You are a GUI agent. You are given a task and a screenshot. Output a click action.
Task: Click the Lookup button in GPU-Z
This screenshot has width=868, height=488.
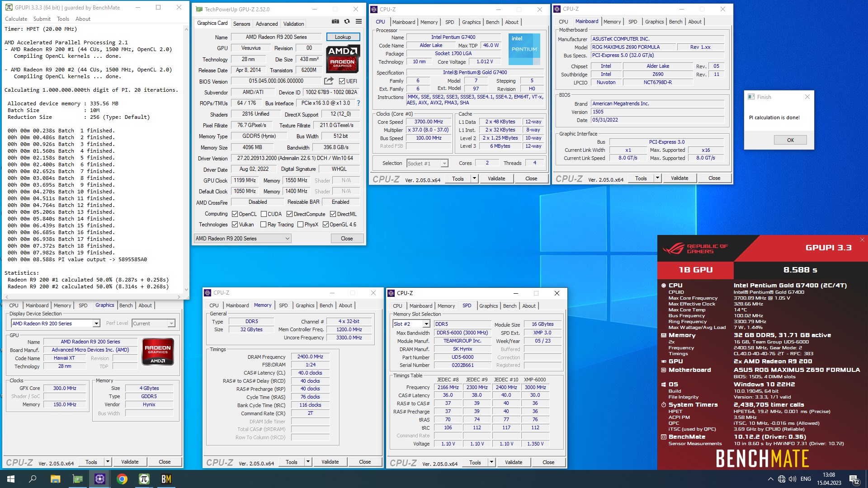(x=343, y=37)
